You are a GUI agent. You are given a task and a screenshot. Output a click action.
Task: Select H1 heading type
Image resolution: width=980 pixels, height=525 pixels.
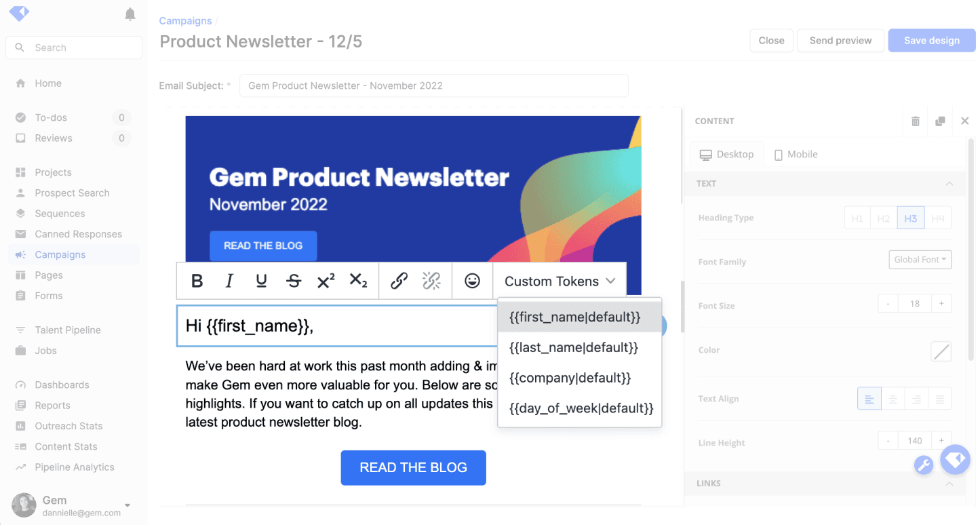[x=857, y=218]
